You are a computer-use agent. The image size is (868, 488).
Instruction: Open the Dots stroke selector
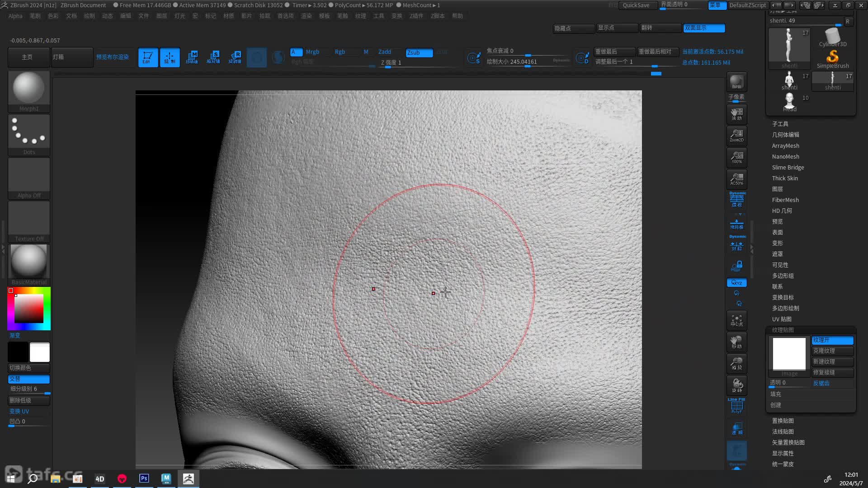pyautogui.click(x=29, y=135)
